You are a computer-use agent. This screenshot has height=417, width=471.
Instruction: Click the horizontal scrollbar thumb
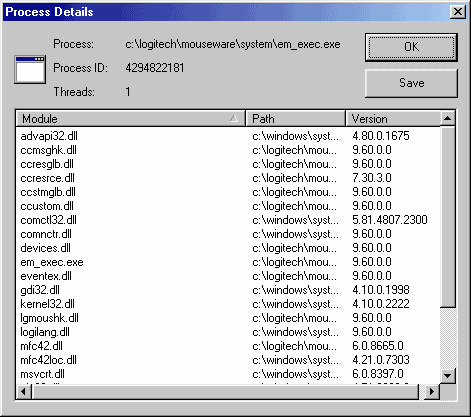[x=225, y=391]
